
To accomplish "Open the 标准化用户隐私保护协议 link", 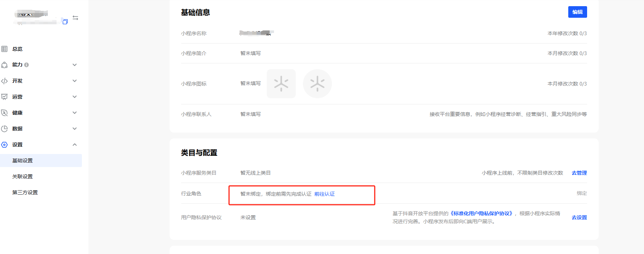I will click(x=482, y=213).
